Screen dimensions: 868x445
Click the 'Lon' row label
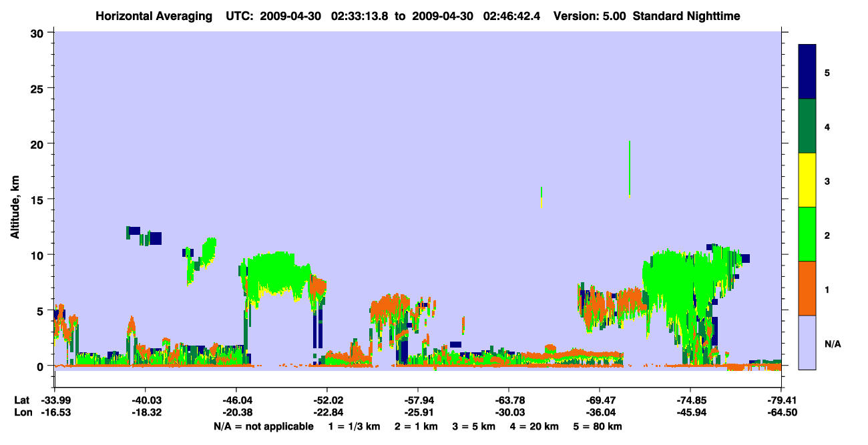[22, 413]
